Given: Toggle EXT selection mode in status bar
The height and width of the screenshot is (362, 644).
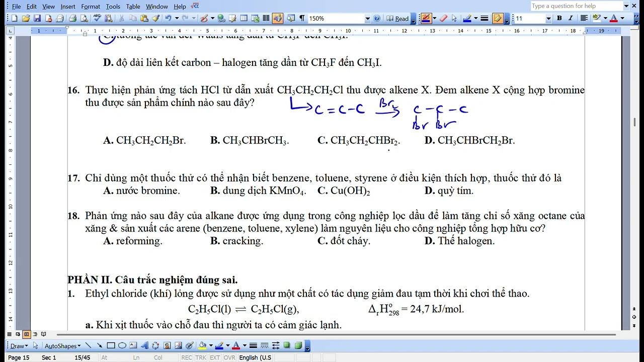Looking at the screenshot, I should pyautogui.click(x=215, y=357).
